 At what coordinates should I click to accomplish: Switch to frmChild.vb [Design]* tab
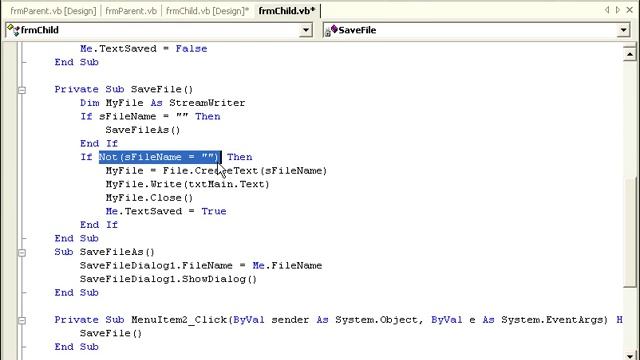(x=207, y=11)
